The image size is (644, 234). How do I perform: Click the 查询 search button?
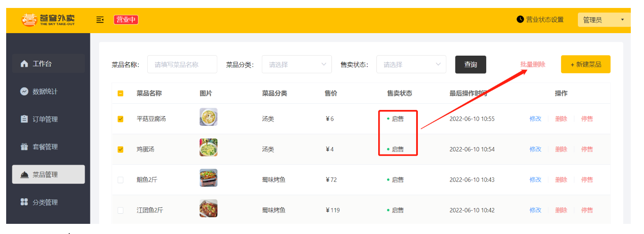point(471,64)
